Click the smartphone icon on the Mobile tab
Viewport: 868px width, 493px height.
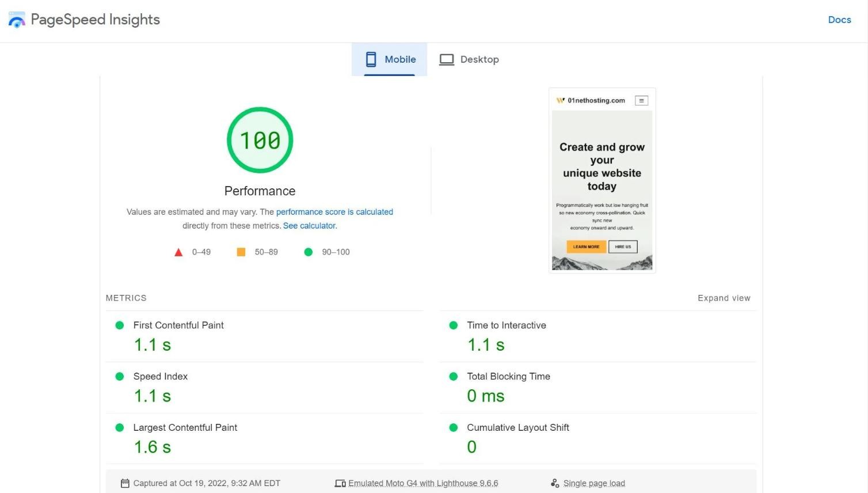click(x=371, y=59)
